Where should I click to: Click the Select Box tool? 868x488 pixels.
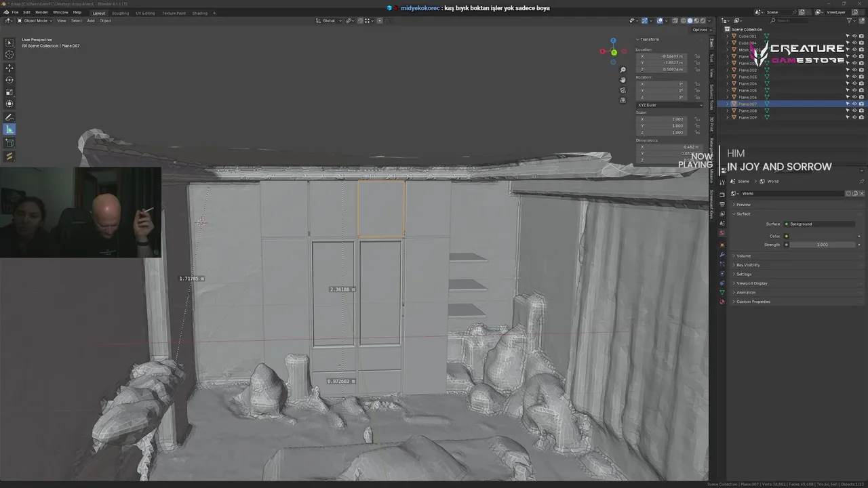click(9, 42)
